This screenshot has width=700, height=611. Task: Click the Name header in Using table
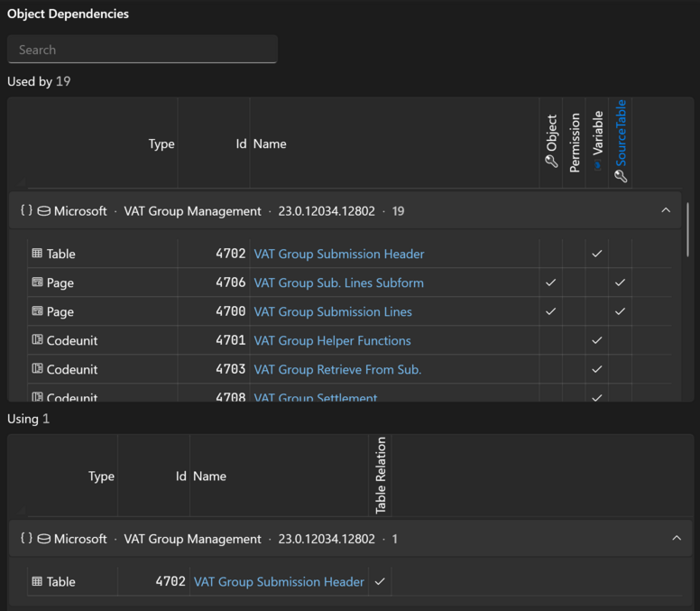(x=209, y=477)
